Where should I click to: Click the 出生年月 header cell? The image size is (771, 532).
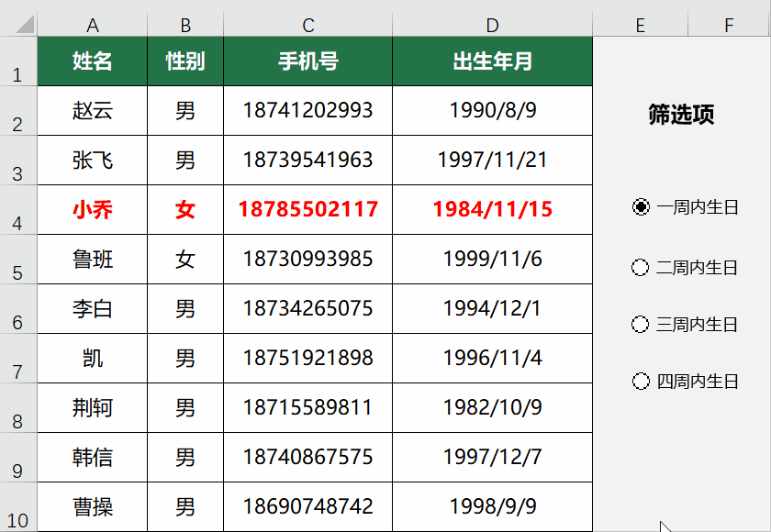click(x=492, y=61)
